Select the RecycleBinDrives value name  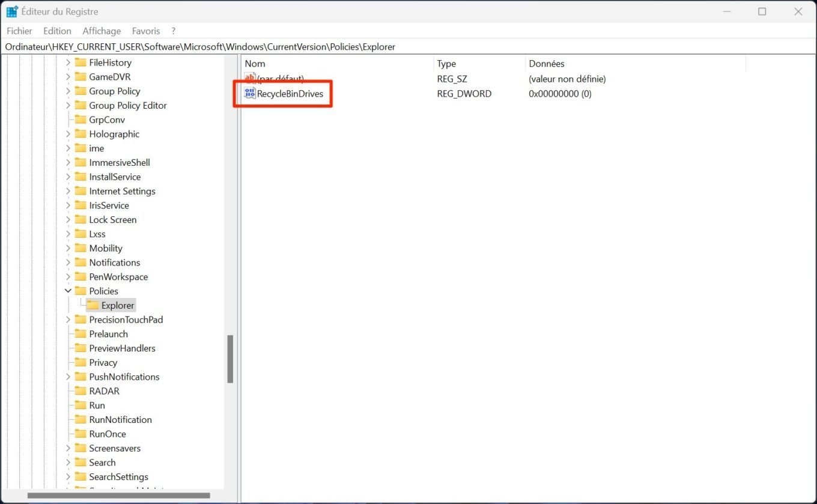[290, 94]
